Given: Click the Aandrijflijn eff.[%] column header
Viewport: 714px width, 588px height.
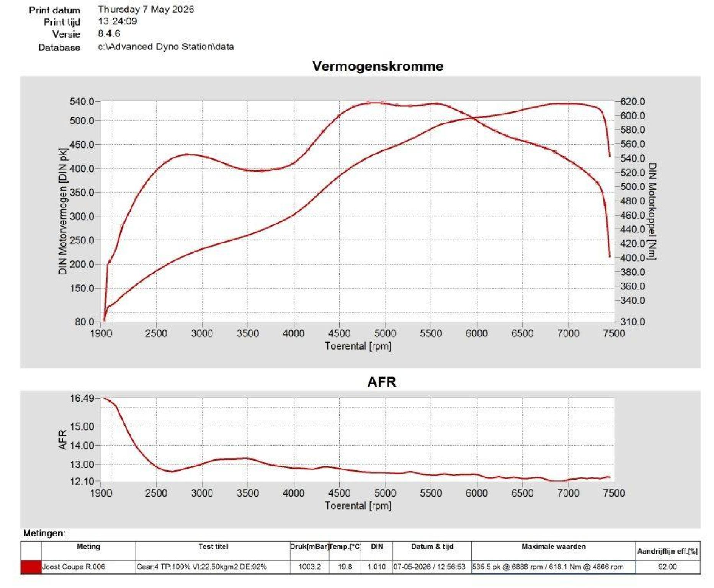Looking at the screenshot, I should click(x=668, y=552).
